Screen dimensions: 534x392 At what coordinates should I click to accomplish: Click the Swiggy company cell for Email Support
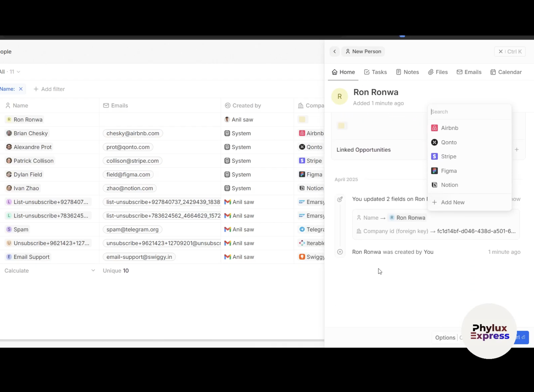311,257
